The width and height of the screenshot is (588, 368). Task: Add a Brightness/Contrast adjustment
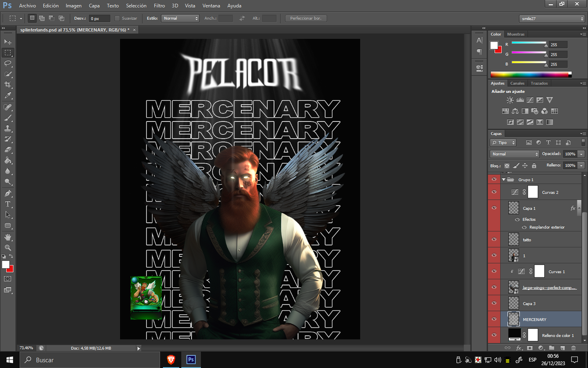[x=510, y=99]
